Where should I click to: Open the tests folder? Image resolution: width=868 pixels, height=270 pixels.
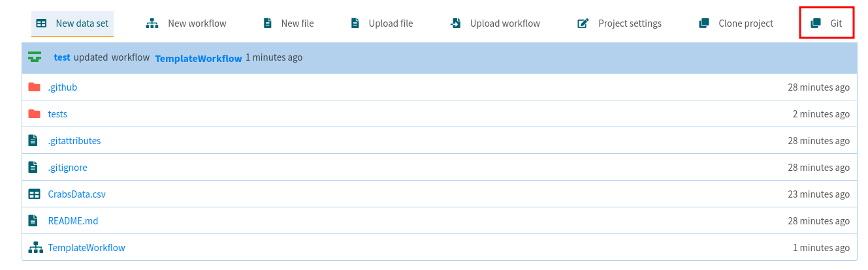(57, 114)
